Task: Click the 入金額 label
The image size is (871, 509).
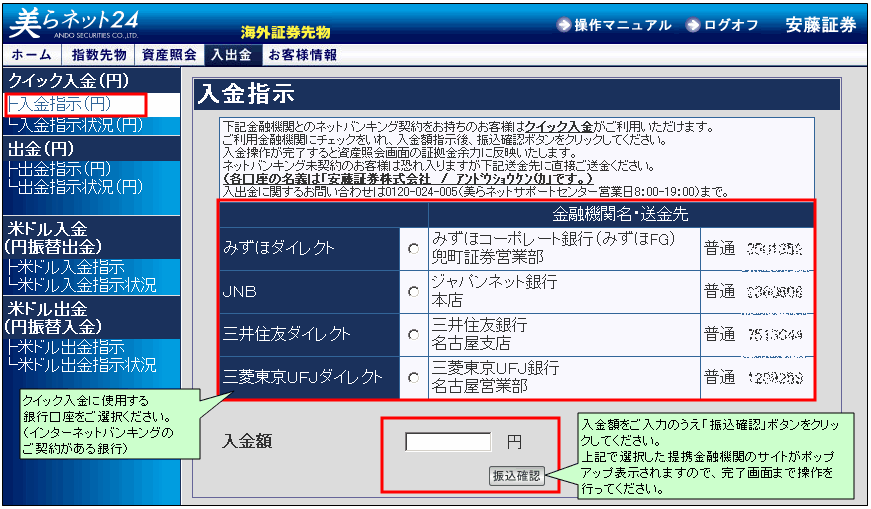Action: [x=247, y=441]
